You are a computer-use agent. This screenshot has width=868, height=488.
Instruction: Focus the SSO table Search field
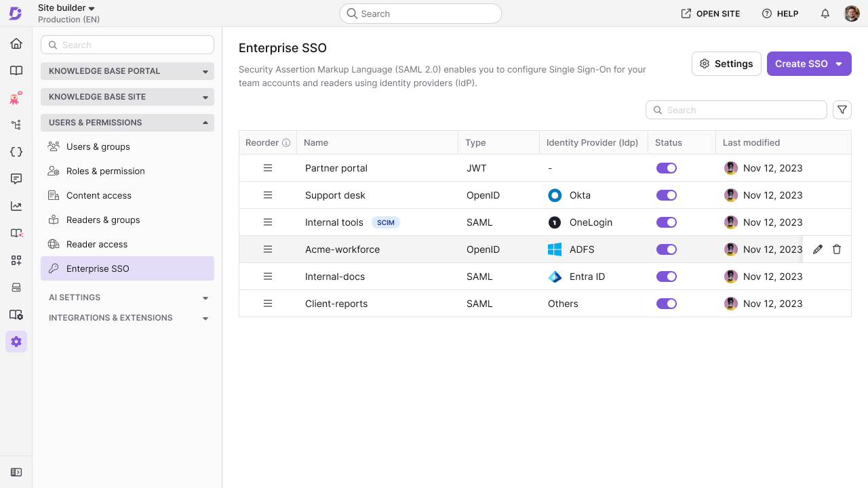click(736, 110)
